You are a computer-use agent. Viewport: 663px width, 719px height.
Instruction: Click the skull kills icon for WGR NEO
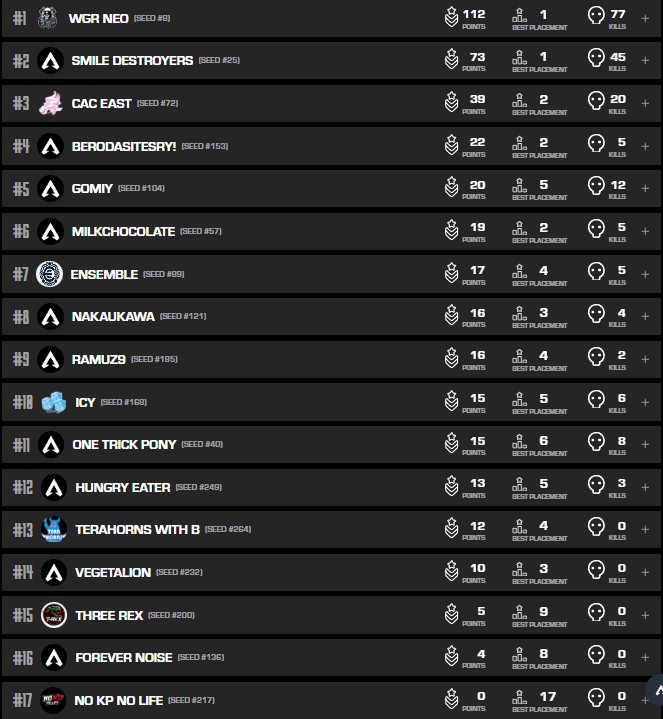[x=596, y=17]
